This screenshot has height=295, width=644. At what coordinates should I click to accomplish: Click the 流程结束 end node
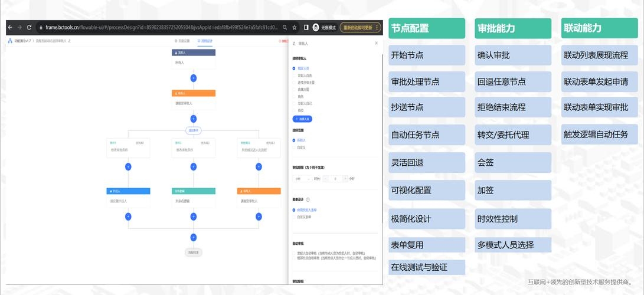[x=194, y=253]
